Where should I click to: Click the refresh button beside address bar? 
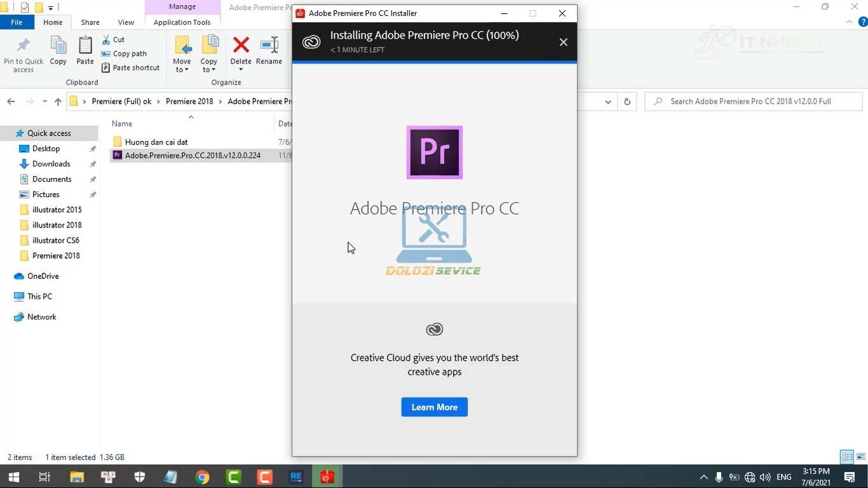(627, 102)
